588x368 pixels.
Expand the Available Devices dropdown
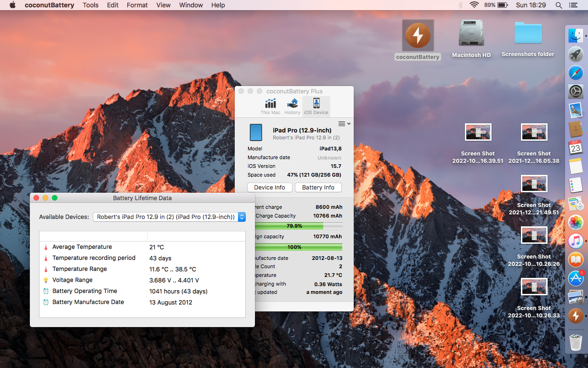[169, 217]
